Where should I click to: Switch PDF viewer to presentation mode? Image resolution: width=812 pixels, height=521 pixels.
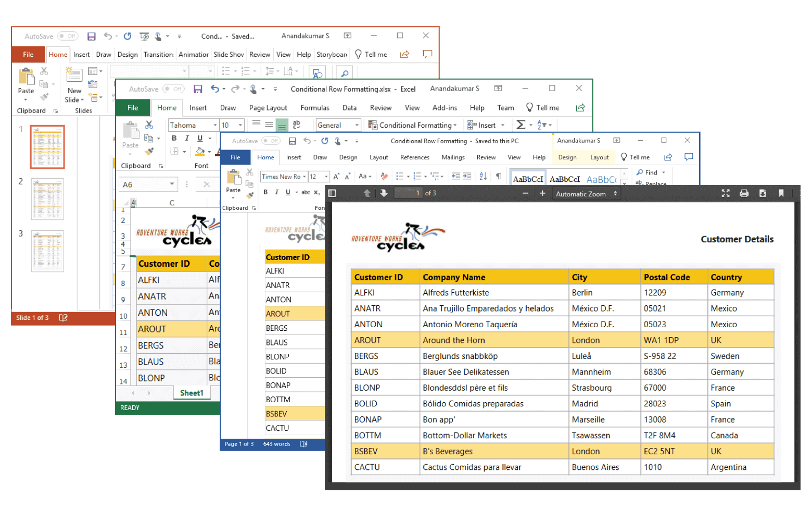click(x=726, y=193)
